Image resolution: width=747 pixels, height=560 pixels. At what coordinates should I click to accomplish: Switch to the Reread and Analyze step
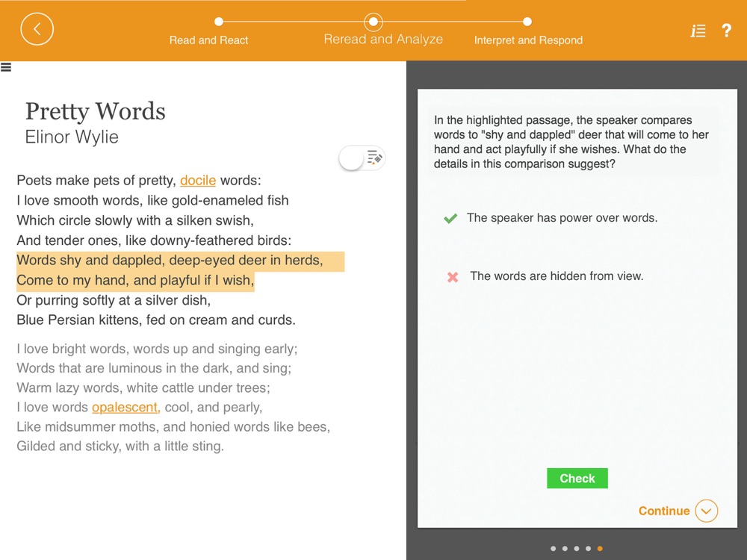[383, 39]
